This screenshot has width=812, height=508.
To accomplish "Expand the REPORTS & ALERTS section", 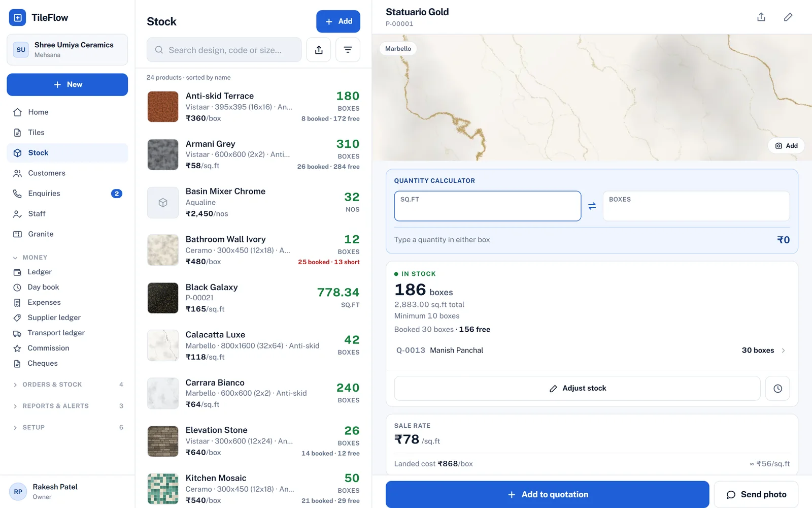I will pyautogui.click(x=67, y=406).
